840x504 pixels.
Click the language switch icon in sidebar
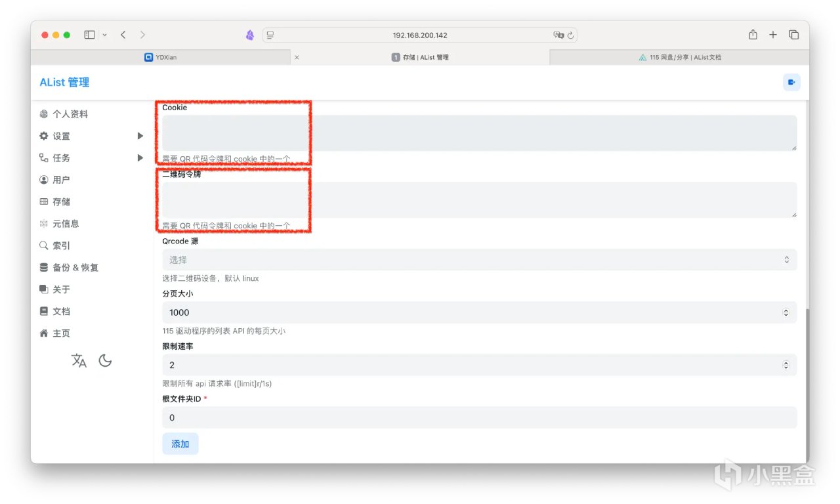[x=79, y=360]
